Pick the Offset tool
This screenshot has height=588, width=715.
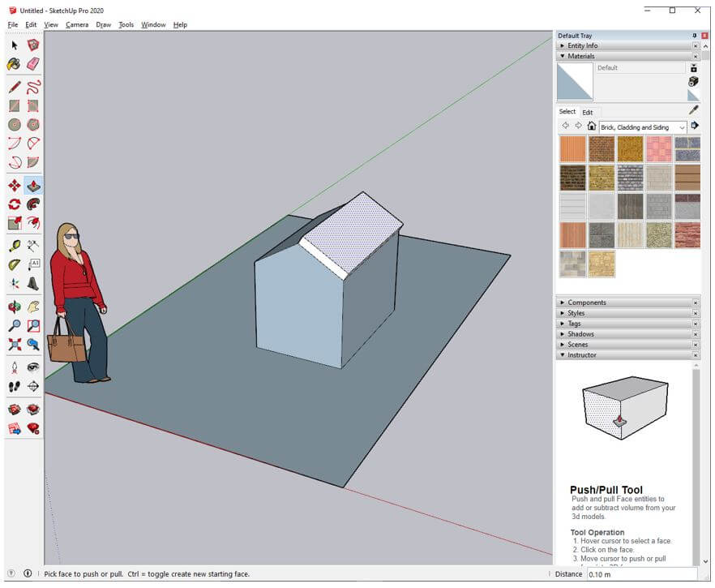click(32, 222)
